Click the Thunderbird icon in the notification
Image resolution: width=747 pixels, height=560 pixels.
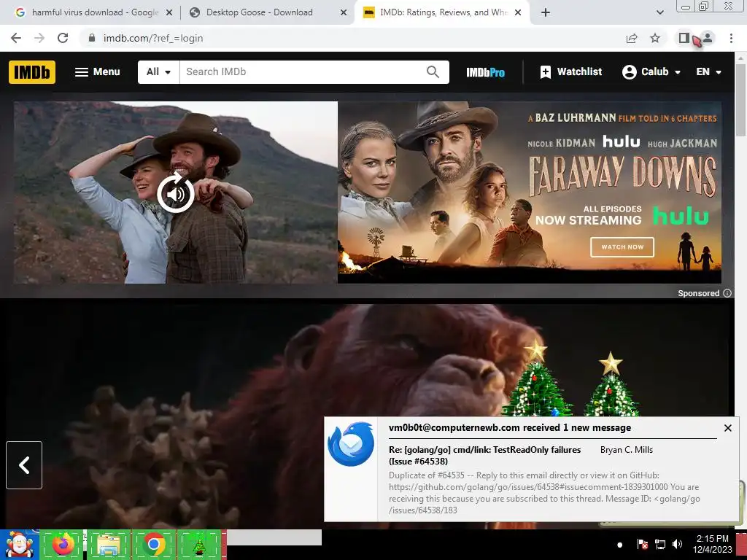351,444
